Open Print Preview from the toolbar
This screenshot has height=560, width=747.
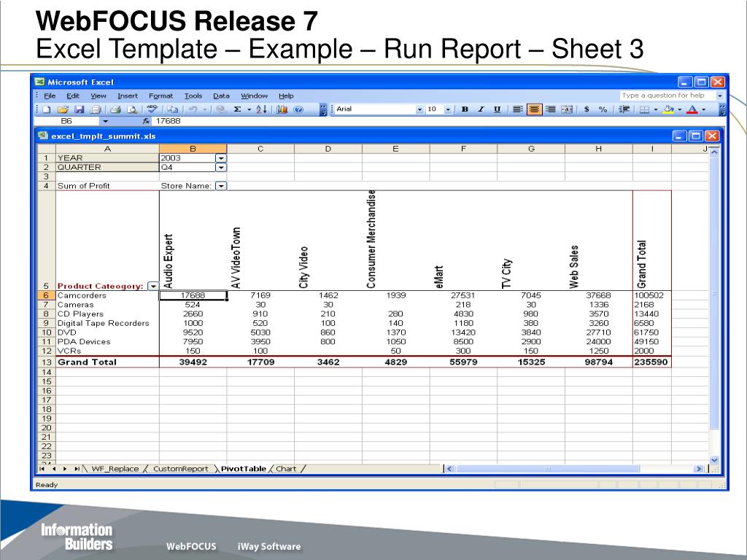pyautogui.click(x=132, y=109)
